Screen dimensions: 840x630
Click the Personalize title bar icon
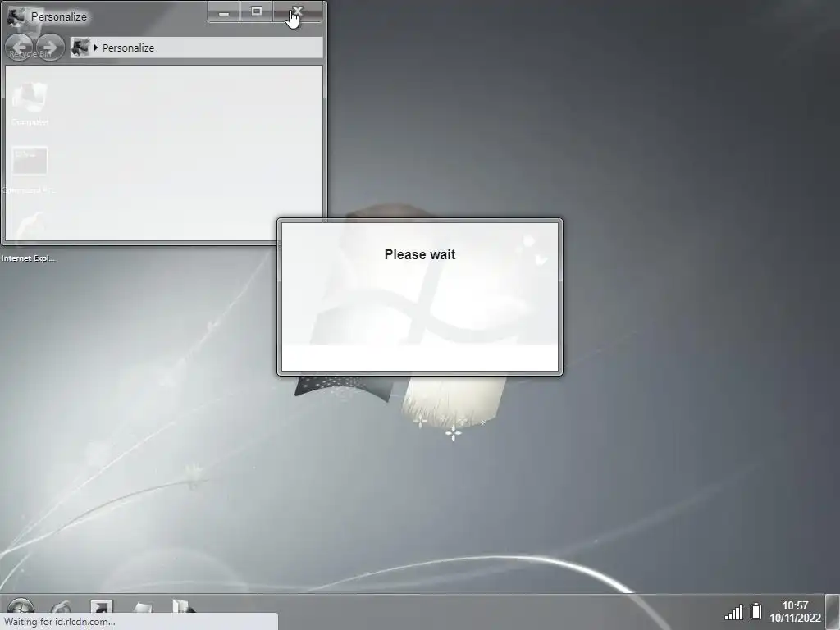16,16
